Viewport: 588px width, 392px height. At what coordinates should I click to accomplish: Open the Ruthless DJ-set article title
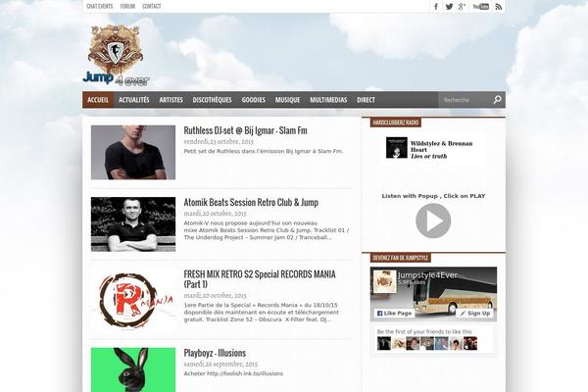click(245, 130)
